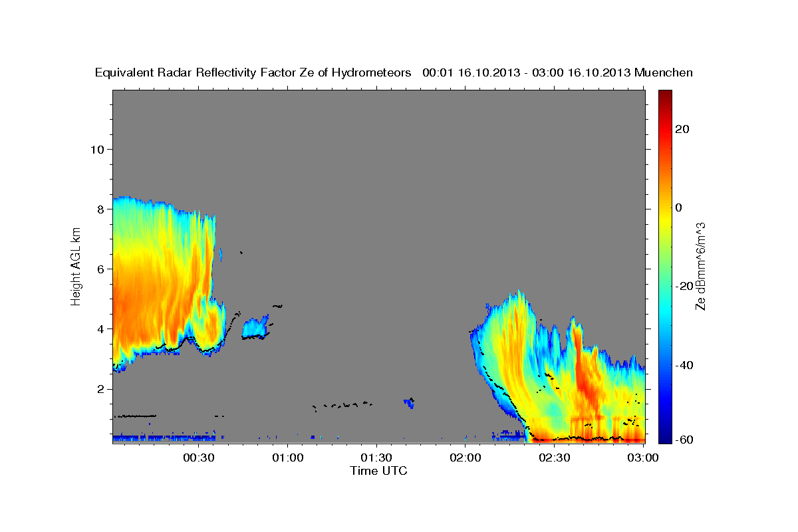Viewport: 798px width, 532px height.
Task: Click the height tick label 2
Action: pyautogui.click(x=100, y=389)
